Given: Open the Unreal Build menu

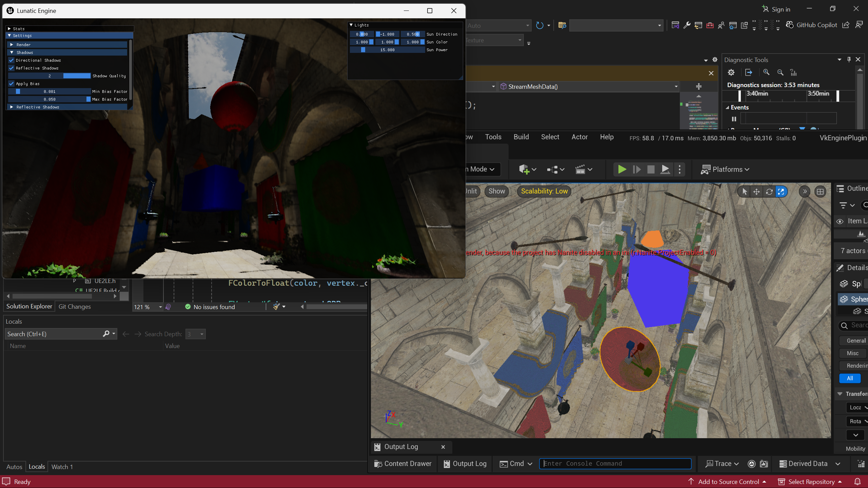Looking at the screenshot, I should (x=521, y=137).
